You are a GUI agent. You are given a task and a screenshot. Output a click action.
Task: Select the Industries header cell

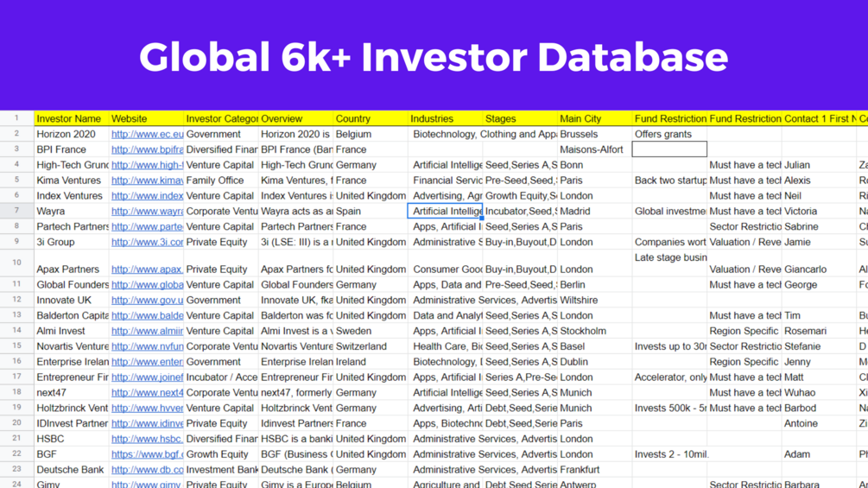(x=445, y=118)
